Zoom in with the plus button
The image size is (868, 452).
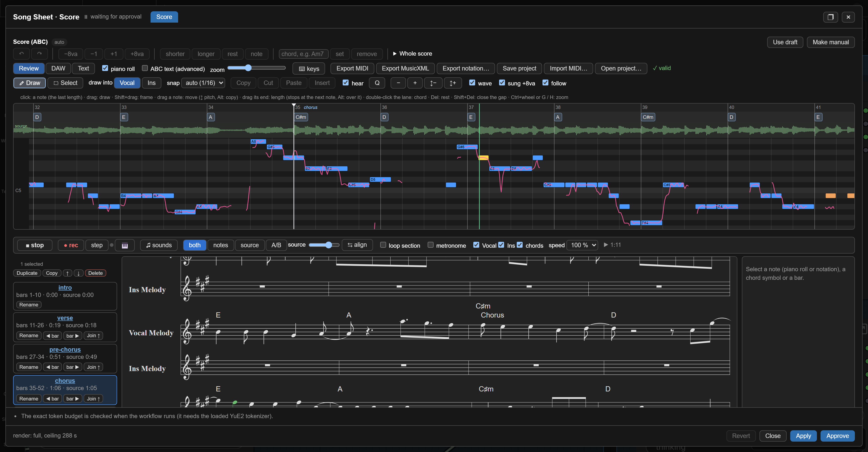point(415,83)
